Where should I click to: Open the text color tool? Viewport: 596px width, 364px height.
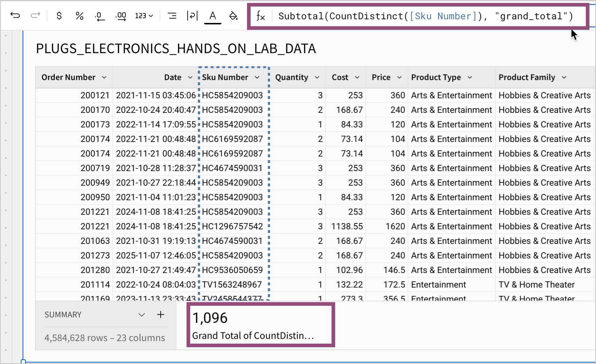click(x=213, y=16)
